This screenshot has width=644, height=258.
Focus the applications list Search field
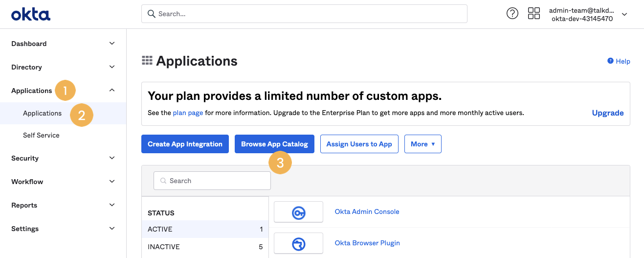[x=212, y=181]
